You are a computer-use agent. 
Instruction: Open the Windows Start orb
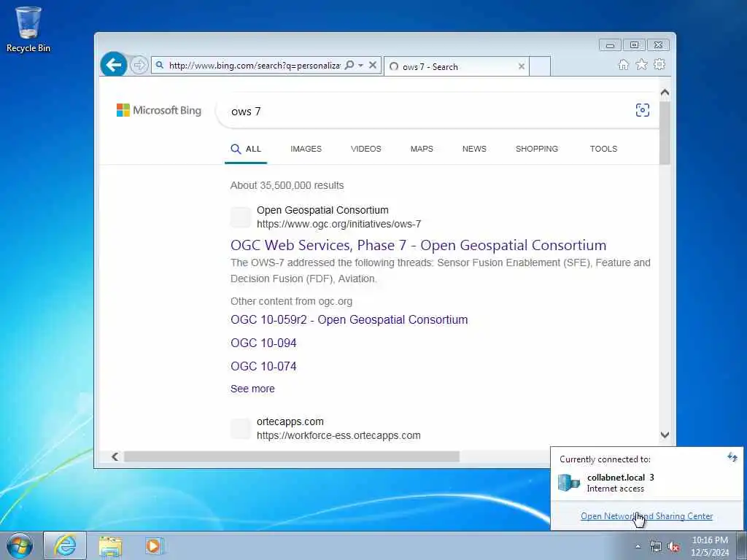tap(20, 545)
